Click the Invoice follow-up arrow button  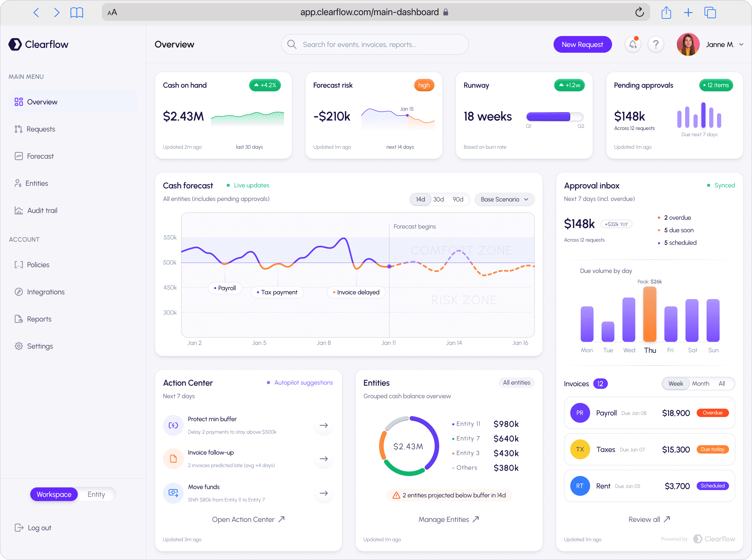tap(324, 459)
